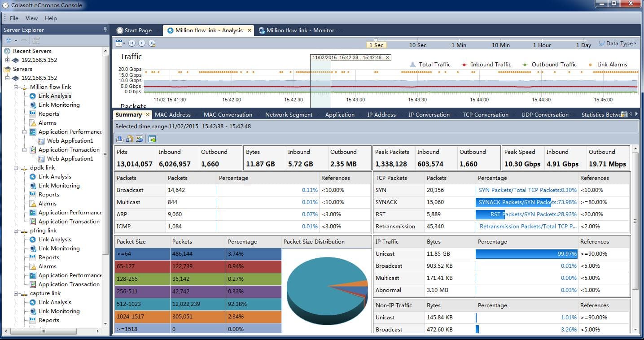Click the calendar time picker icon

coord(119,43)
